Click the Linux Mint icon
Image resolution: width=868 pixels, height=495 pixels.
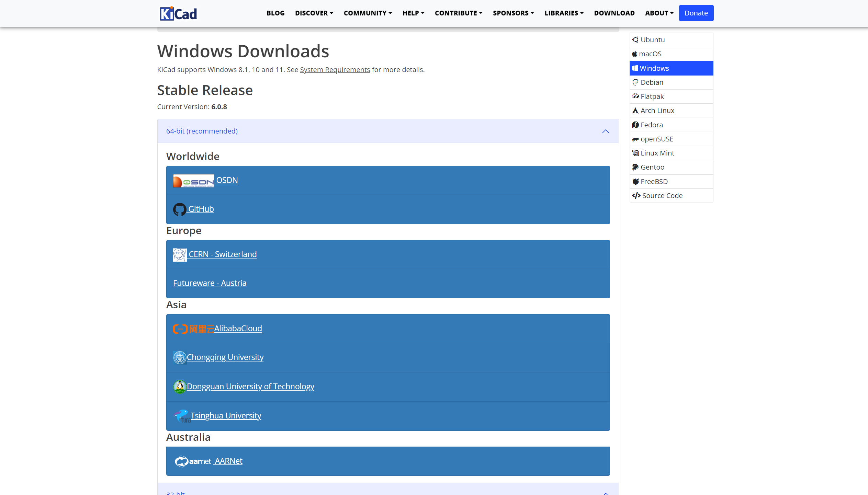[635, 153]
